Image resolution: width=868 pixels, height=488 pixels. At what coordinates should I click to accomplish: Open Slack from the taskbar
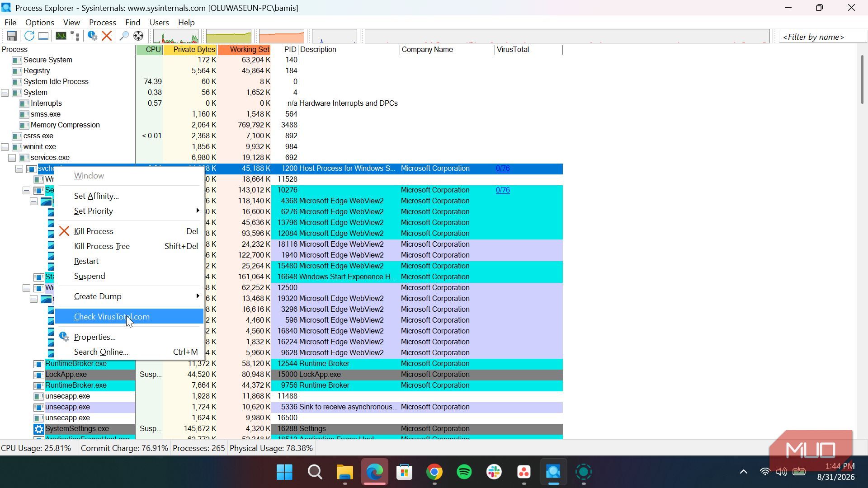pos(494,472)
